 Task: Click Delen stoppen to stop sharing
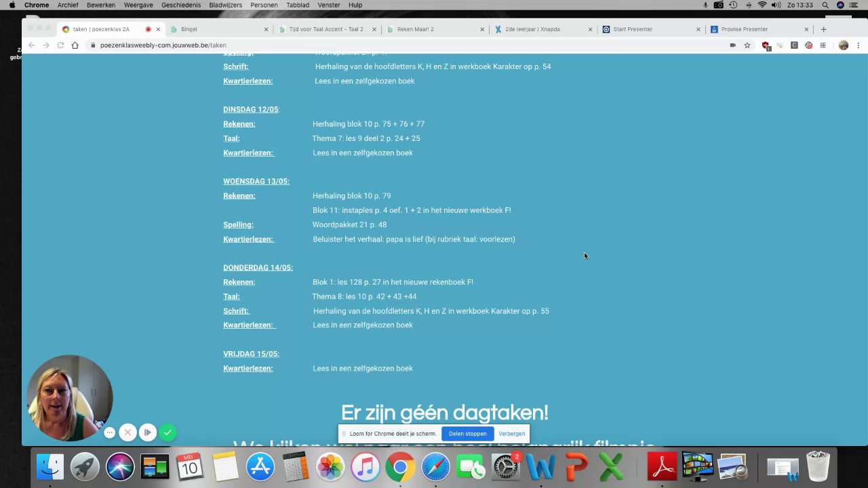pyautogui.click(x=467, y=434)
